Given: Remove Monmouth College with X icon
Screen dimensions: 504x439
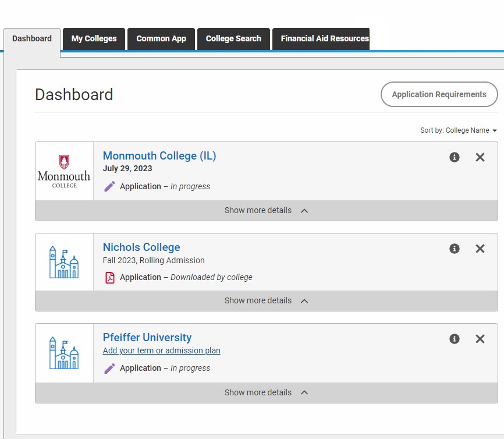Looking at the screenshot, I should pyautogui.click(x=480, y=157).
